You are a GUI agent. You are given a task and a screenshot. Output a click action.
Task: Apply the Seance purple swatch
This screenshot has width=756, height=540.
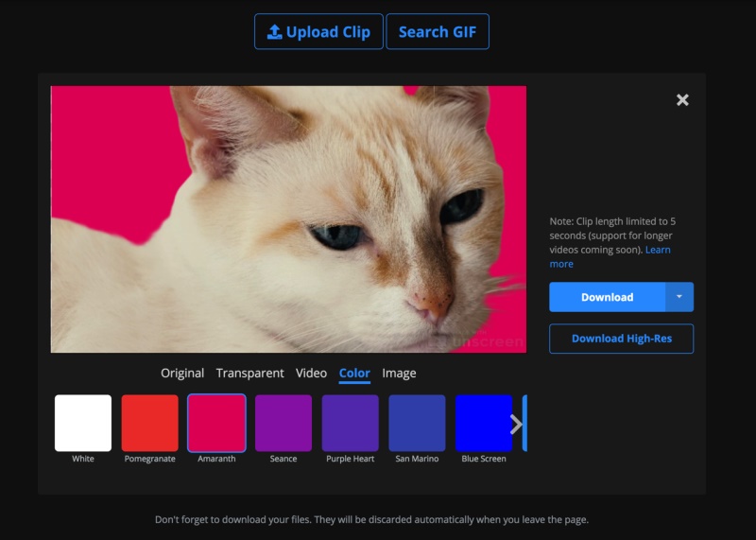click(283, 424)
